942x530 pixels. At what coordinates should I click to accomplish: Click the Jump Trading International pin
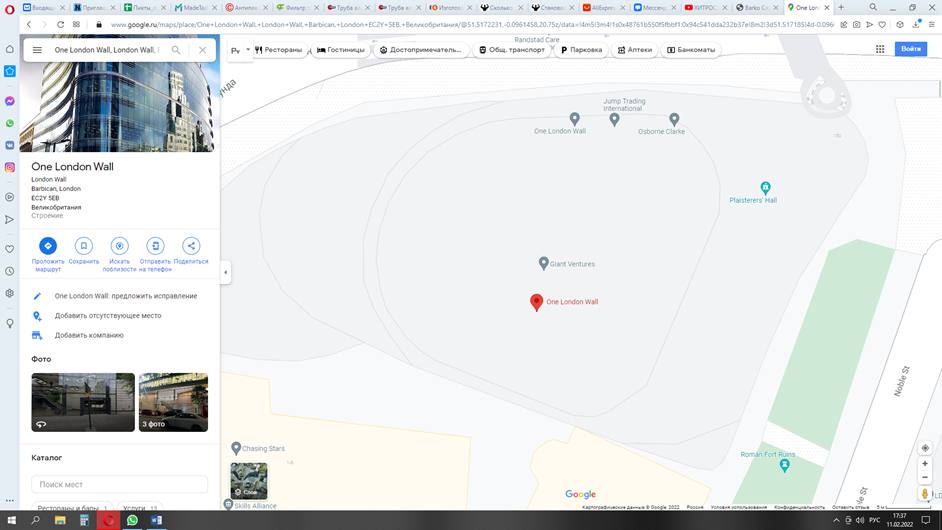click(x=614, y=120)
